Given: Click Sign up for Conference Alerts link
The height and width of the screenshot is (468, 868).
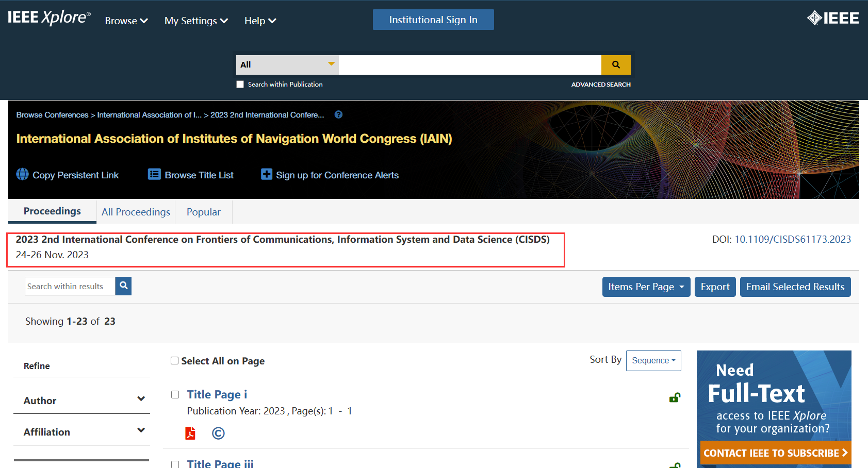Looking at the screenshot, I should (x=337, y=175).
